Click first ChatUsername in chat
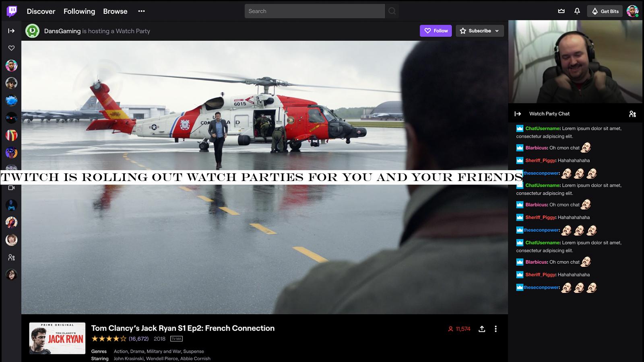Image resolution: width=644 pixels, height=362 pixels. 543,128
